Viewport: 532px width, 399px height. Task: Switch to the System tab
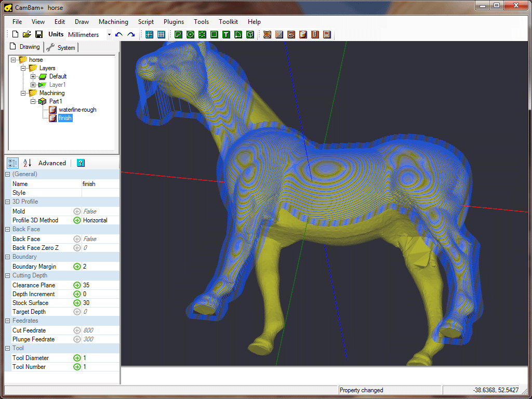click(61, 47)
